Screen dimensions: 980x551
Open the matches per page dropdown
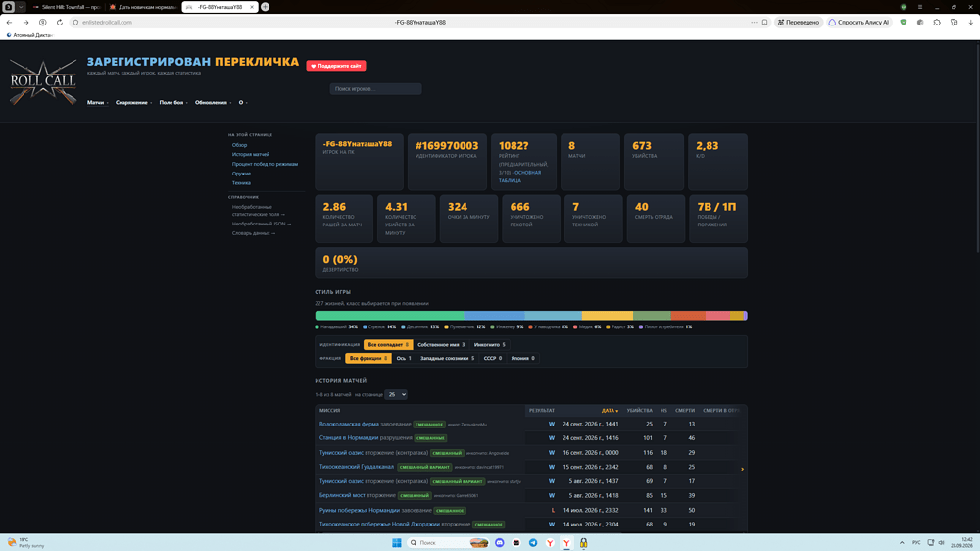pos(396,395)
